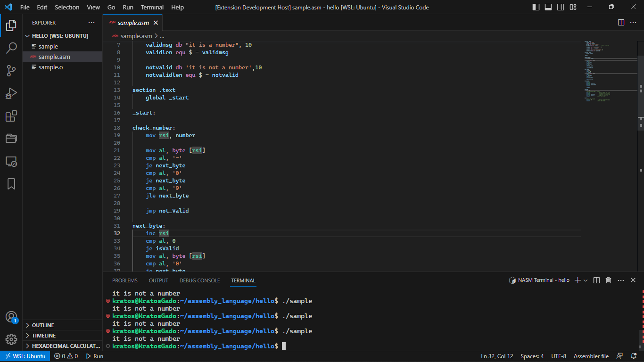Screen dimensions: 644x362
Task: Expand the Timeline section
Action: (62, 336)
